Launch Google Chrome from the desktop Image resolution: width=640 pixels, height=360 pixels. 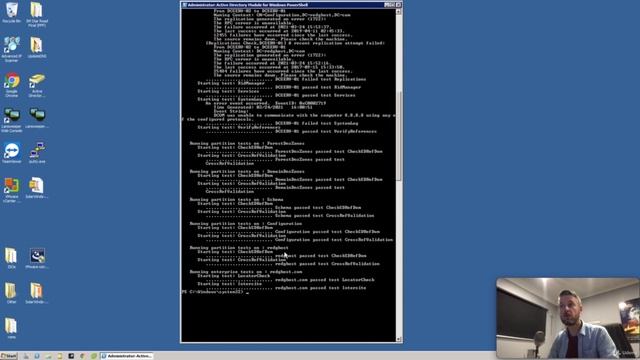coord(11,85)
